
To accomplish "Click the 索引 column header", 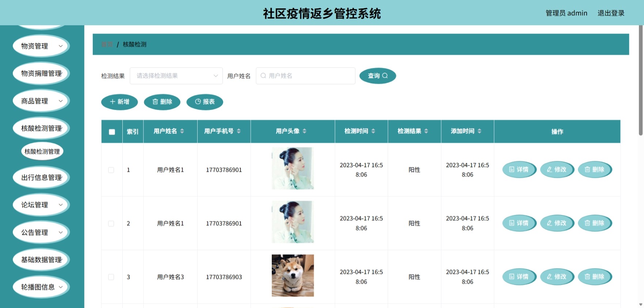I will coord(133,132).
